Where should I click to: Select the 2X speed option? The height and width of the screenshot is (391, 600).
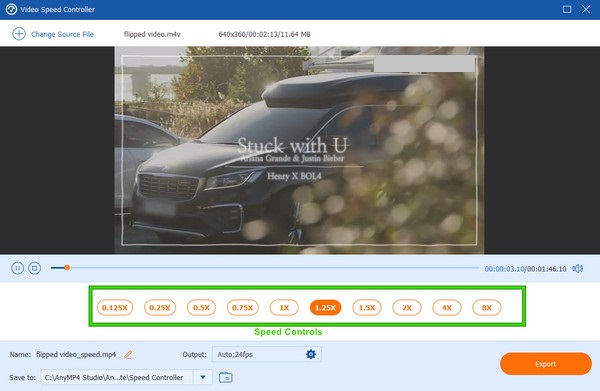tap(407, 308)
